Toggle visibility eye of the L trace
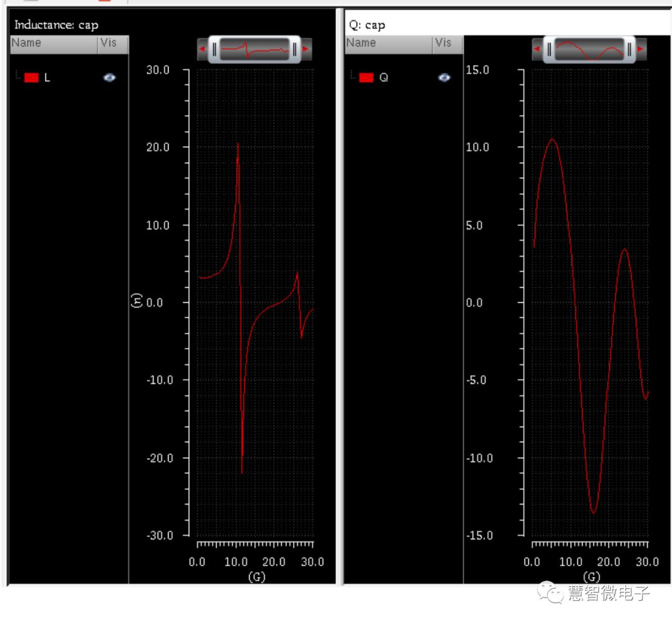 click(x=110, y=78)
